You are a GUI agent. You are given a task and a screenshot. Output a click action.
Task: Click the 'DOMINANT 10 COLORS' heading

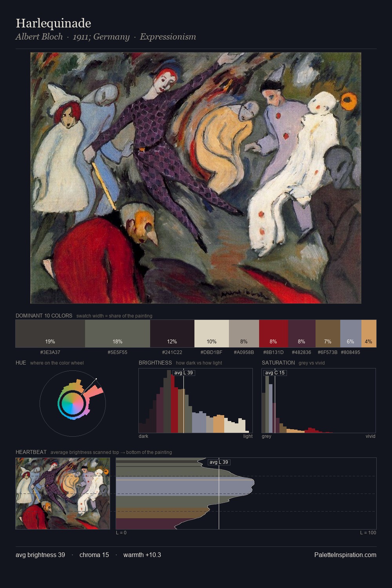pyautogui.click(x=44, y=316)
